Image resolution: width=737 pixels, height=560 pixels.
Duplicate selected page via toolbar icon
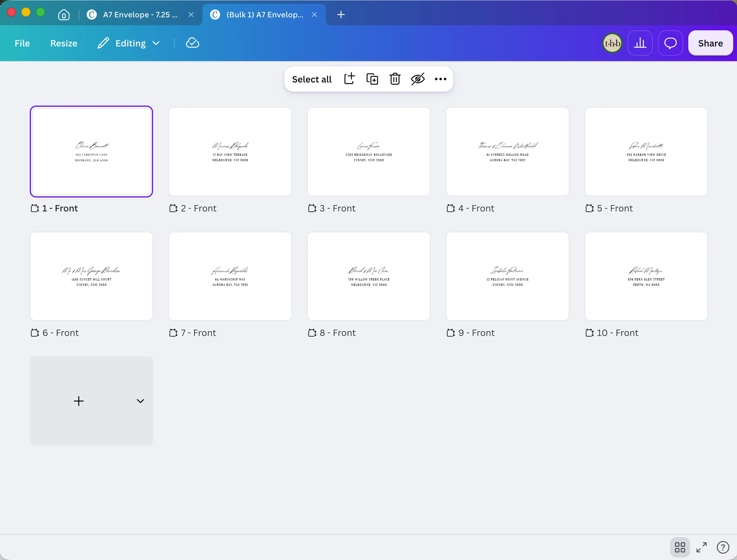(372, 79)
